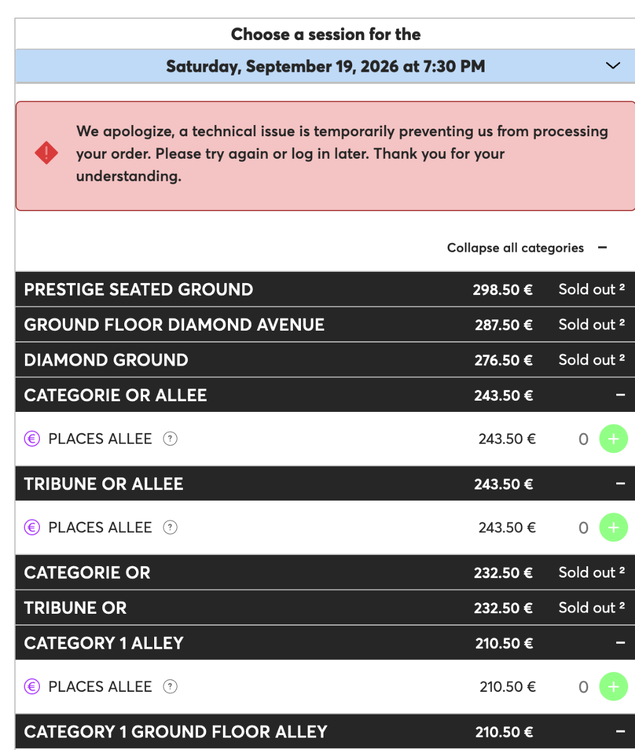This screenshot has height=750, width=635.
Task: Click the GROUND FLOOR DIAMOND AVENUE row
Action: tap(325, 325)
